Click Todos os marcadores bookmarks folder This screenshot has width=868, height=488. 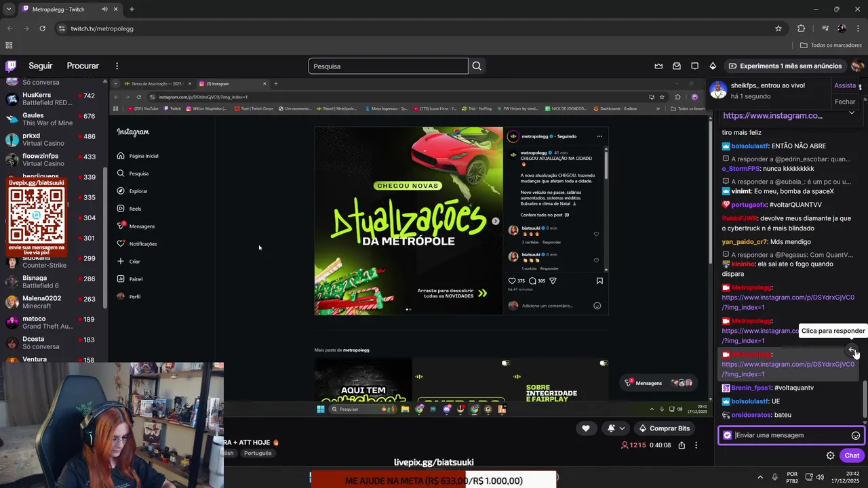point(831,45)
